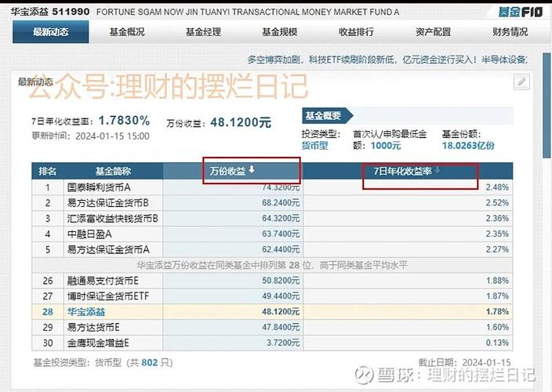Click the 基金简称 column header

113,172
